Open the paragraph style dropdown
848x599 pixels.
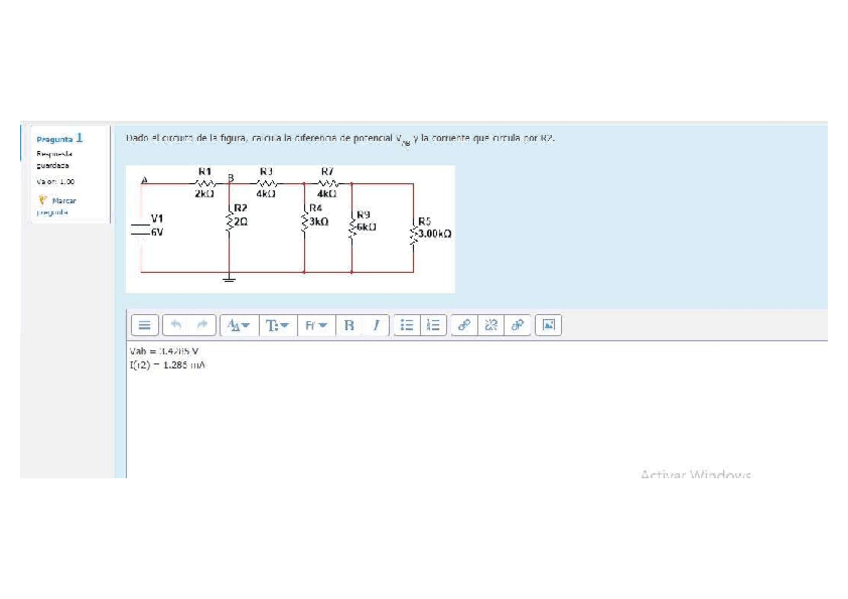(x=278, y=325)
